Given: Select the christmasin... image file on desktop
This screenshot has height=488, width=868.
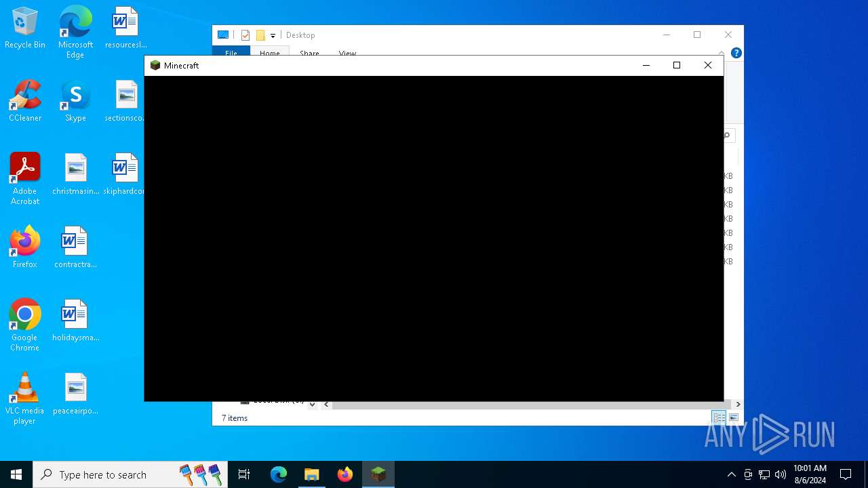Looking at the screenshot, I should coord(75,174).
